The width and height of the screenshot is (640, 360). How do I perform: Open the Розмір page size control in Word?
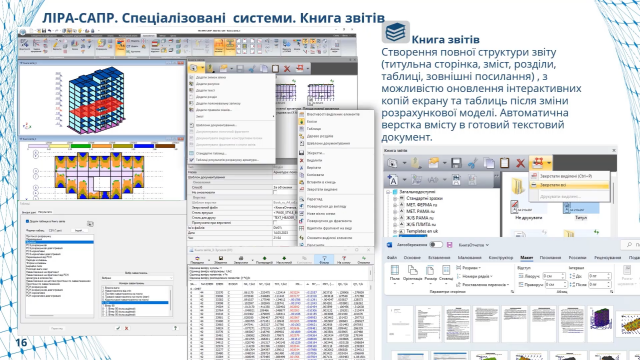(430, 273)
